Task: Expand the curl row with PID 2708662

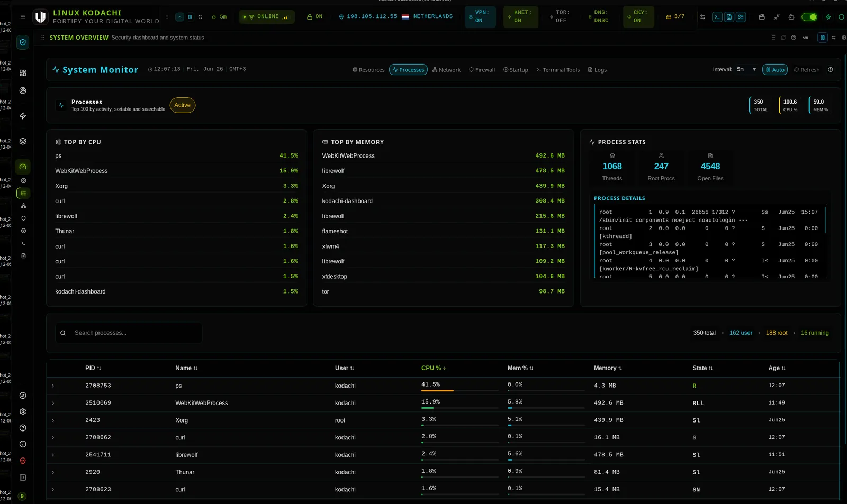Action: click(x=53, y=438)
